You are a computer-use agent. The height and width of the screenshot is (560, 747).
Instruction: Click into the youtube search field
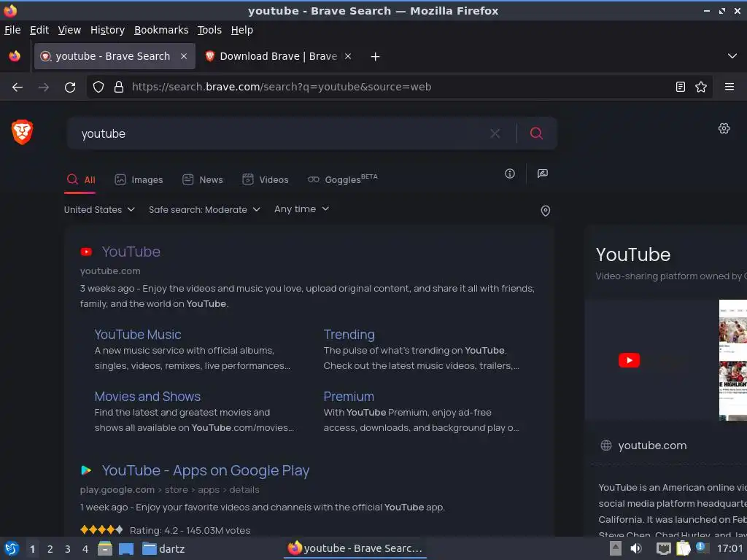click(x=281, y=134)
